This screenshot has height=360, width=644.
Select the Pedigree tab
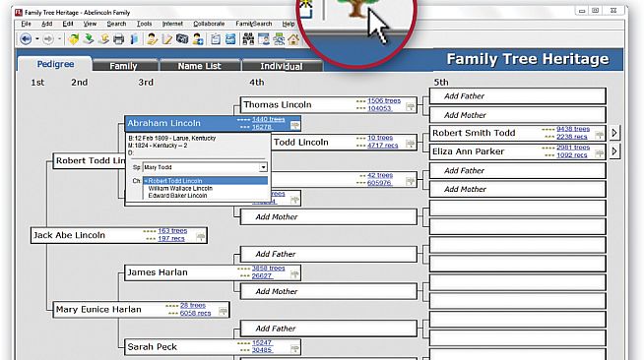coord(55,64)
